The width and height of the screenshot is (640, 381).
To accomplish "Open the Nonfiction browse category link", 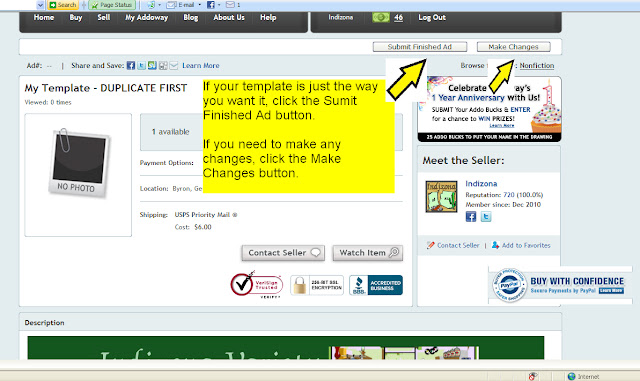I will pyautogui.click(x=537, y=66).
